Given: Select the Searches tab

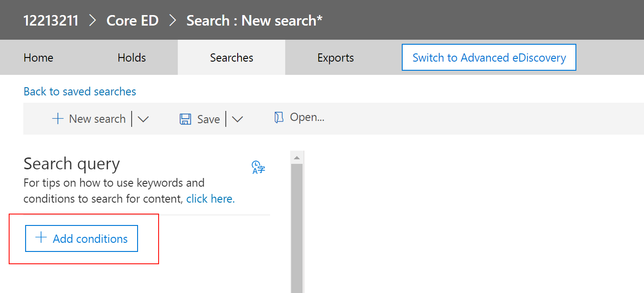Looking at the screenshot, I should click(231, 57).
